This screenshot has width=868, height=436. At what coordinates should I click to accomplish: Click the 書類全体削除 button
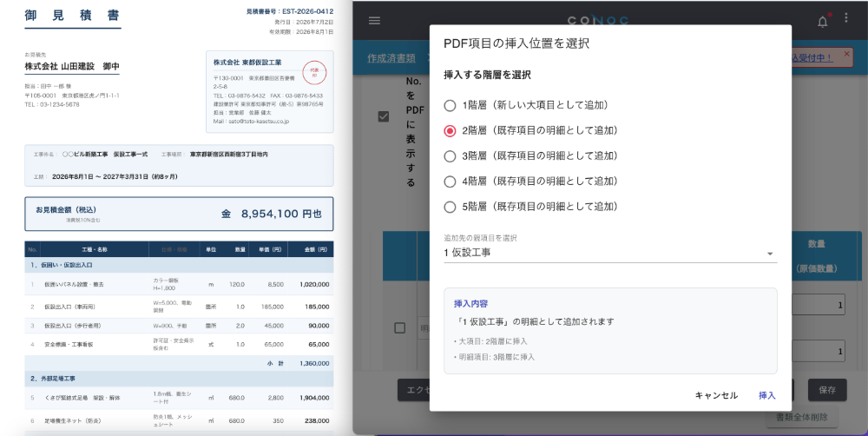point(802,417)
